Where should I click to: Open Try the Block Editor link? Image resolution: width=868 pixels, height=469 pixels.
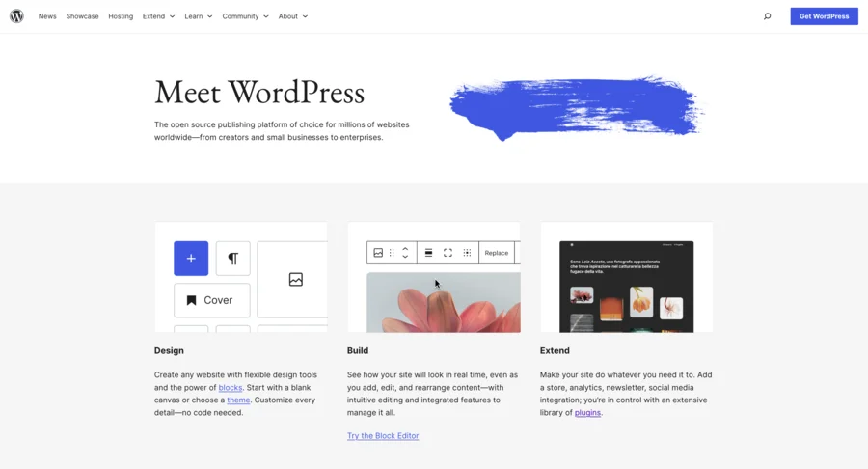click(383, 436)
